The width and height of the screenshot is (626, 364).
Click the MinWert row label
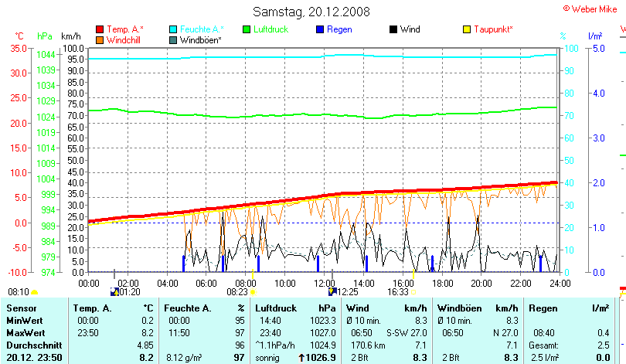tap(25, 321)
